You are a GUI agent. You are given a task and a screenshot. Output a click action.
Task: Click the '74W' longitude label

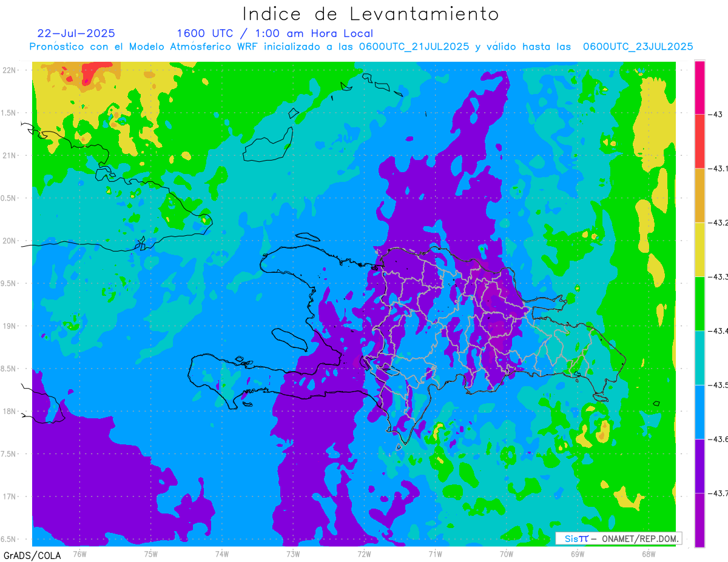[x=222, y=553]
